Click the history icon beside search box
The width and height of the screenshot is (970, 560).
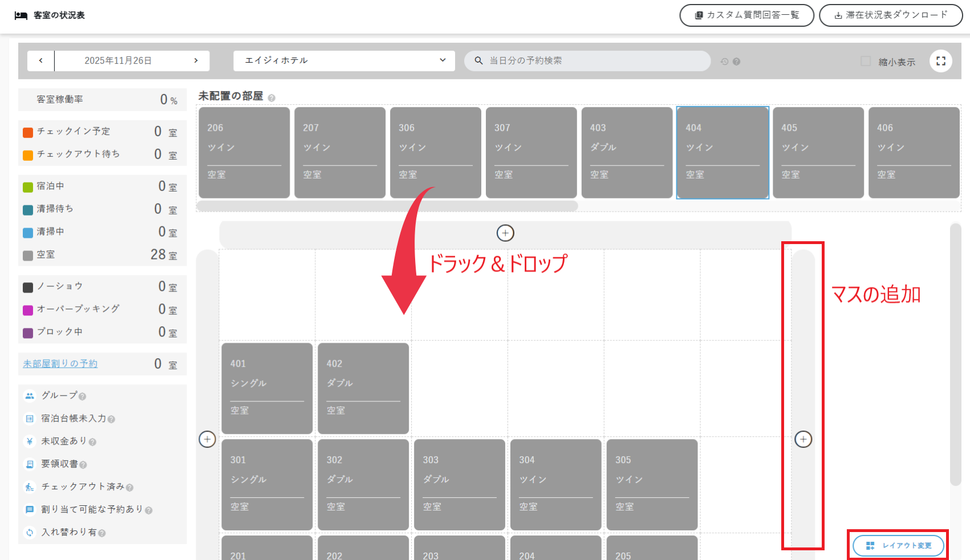click(x=724, y=62)
